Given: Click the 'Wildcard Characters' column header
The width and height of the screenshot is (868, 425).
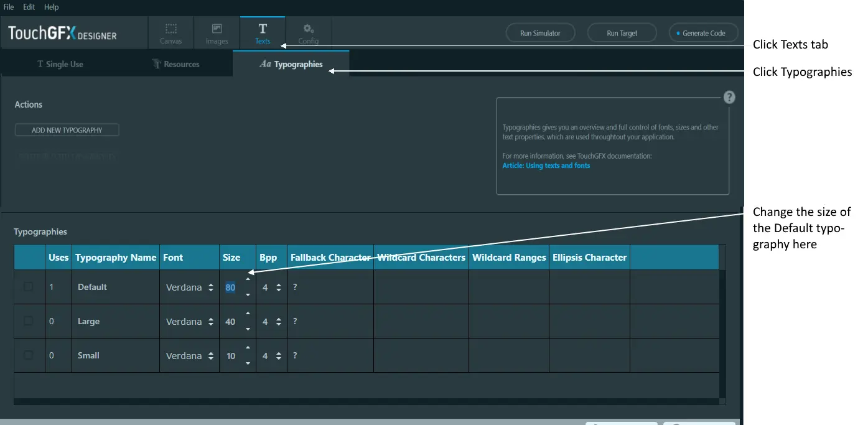Looking at the screenshot, I should [x=421, y=257].
